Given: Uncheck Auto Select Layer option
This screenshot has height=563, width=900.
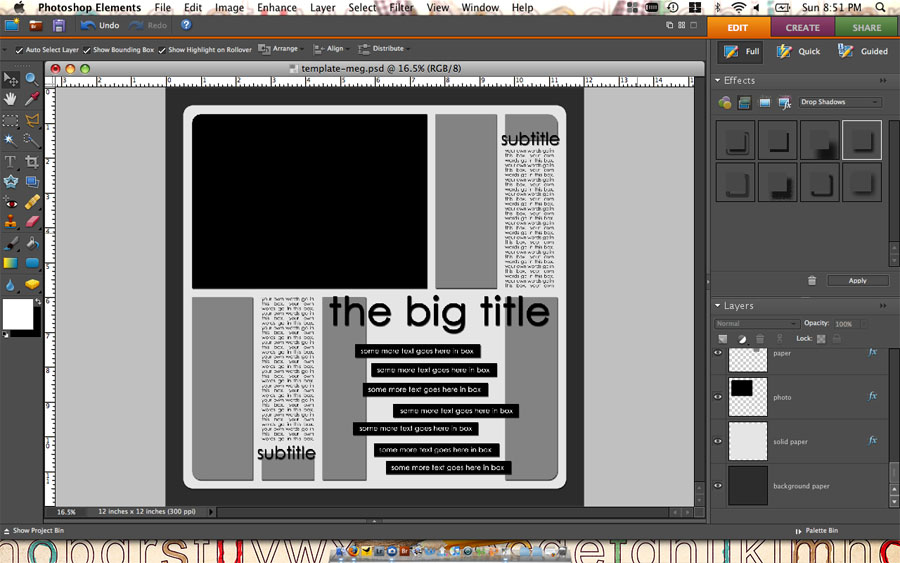Looking at the screenshot, I should point(19,49).
